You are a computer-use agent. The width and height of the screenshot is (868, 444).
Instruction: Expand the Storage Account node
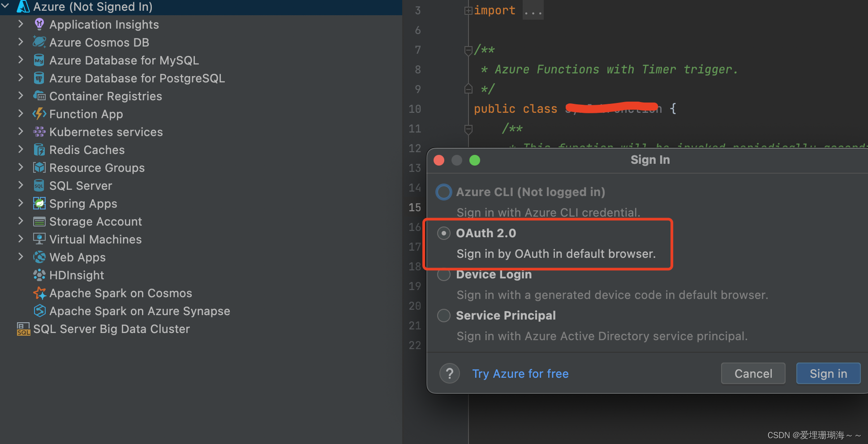pos(21,221)
